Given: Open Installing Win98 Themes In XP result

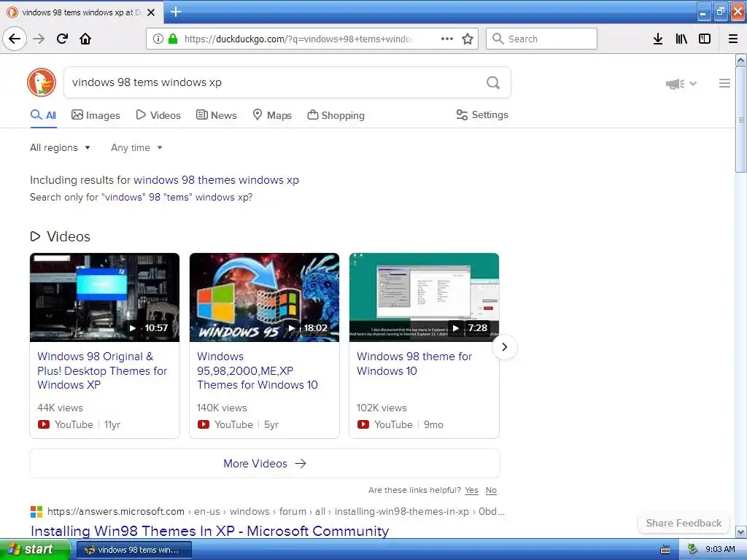Looking at the screenshot, I should 209,531.
